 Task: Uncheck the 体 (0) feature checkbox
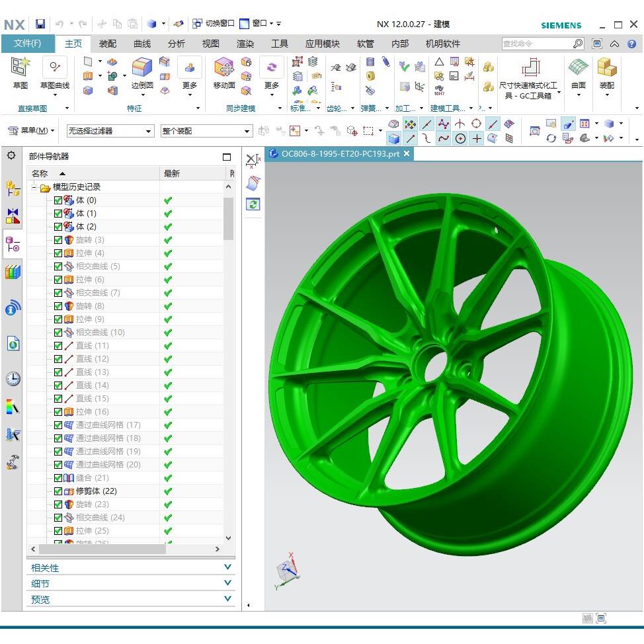(x=58, y=200)
